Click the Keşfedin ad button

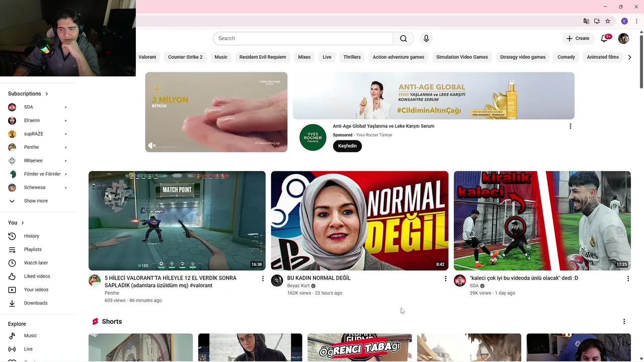(x=347, y=146)
